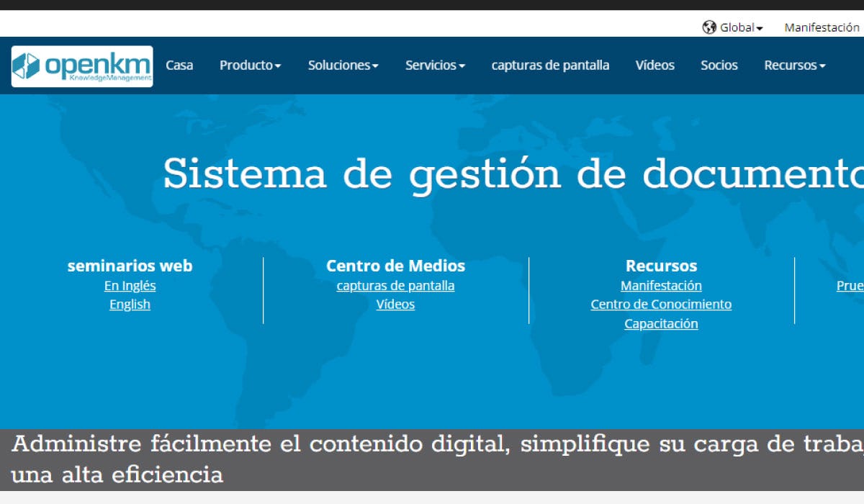Go to the Casa menu item
This screenshot has width=864, height=504.
tap(179, 66)
